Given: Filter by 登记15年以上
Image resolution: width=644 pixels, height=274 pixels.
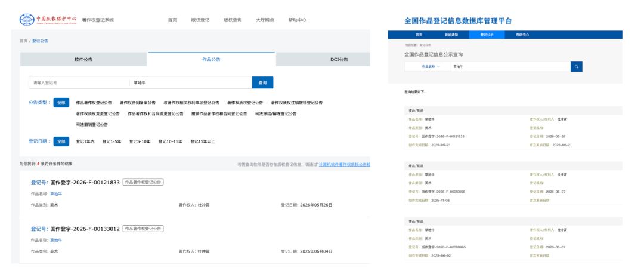Looking at the screenshot, I should tap(203, 141).
